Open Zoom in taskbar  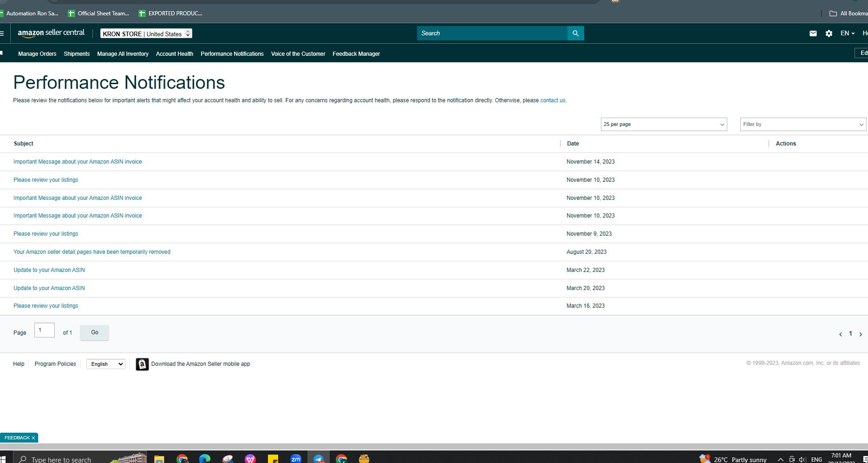click(x=296, y=459)
